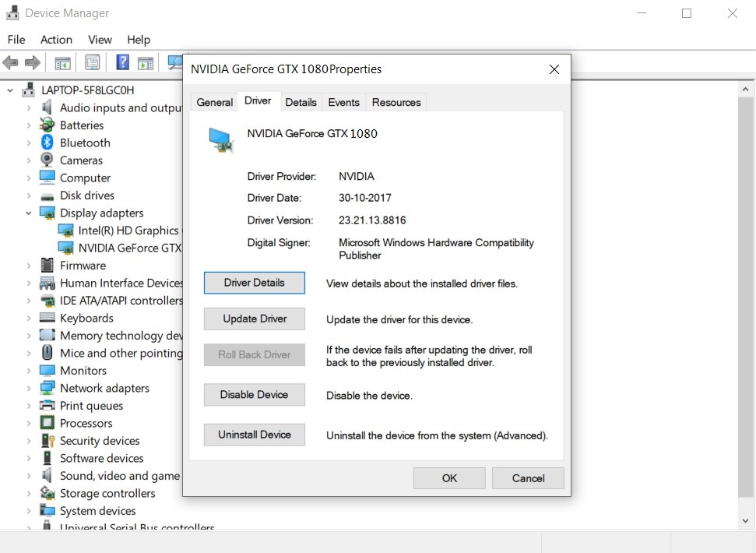Click the Network adapters icon
This screenshot has height=553, width=756.
tap(47, 388)
